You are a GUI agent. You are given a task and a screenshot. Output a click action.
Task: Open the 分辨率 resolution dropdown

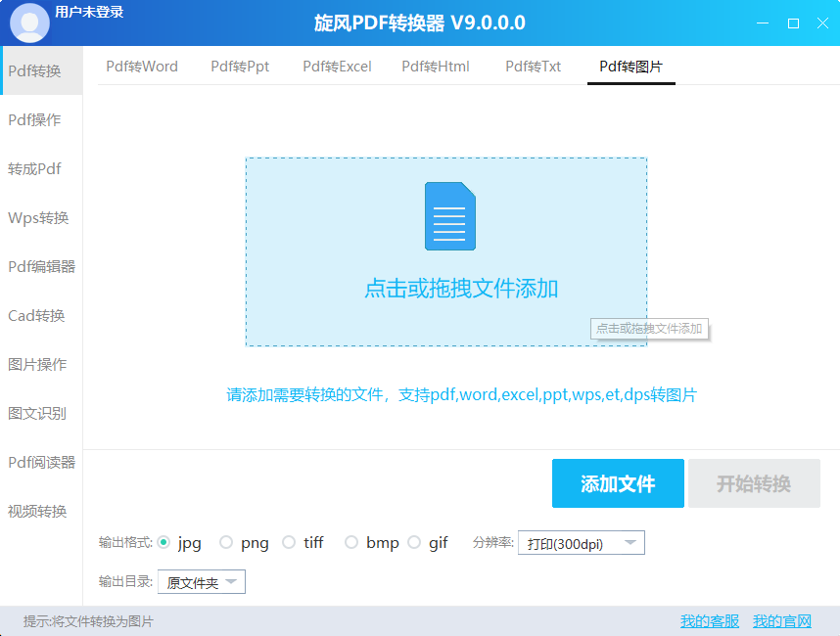click(581, 542)
